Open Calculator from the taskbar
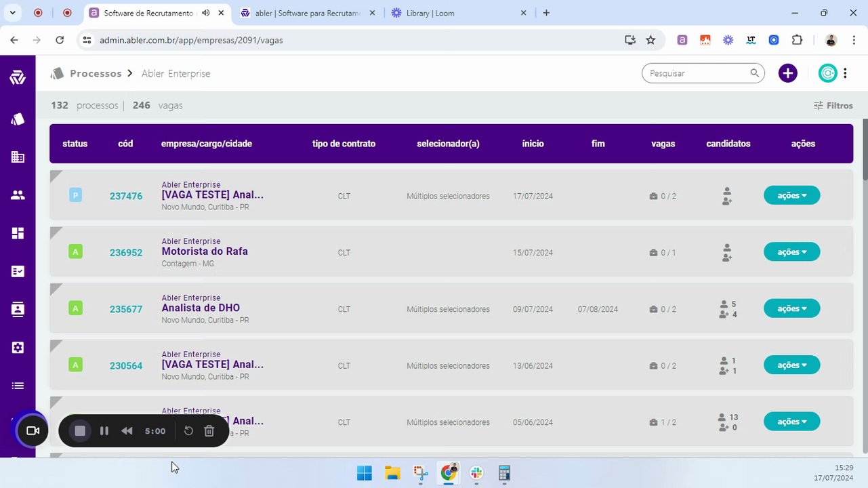Viewport: 868px width, 488px height. click(503, 472)
